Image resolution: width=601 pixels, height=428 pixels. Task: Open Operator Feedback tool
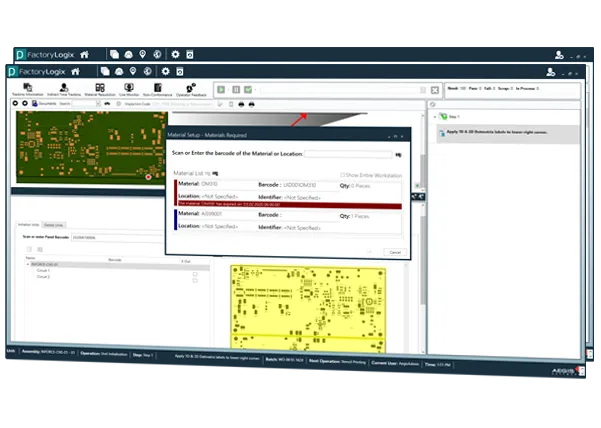coord(191,90)
